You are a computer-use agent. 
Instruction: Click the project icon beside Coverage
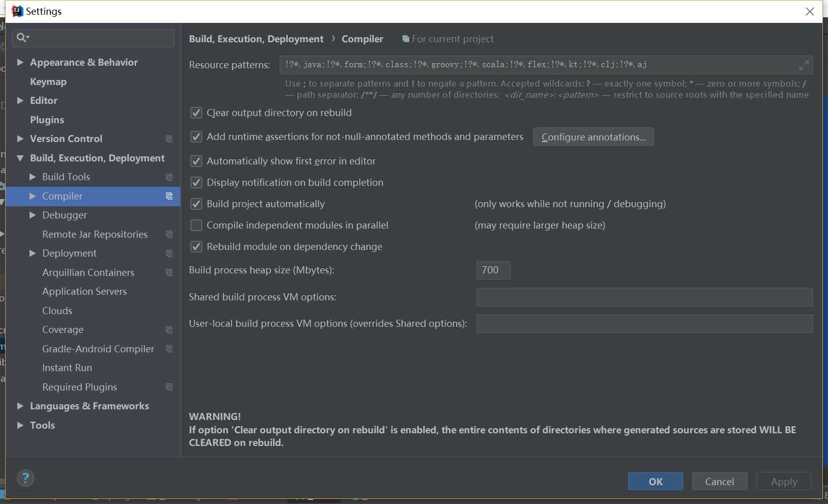click(169, 330)
